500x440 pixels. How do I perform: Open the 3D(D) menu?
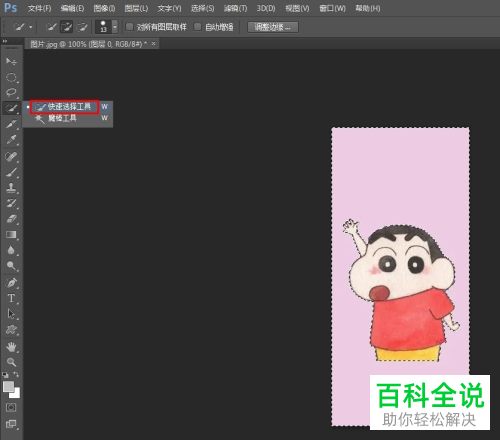(266, 8)
